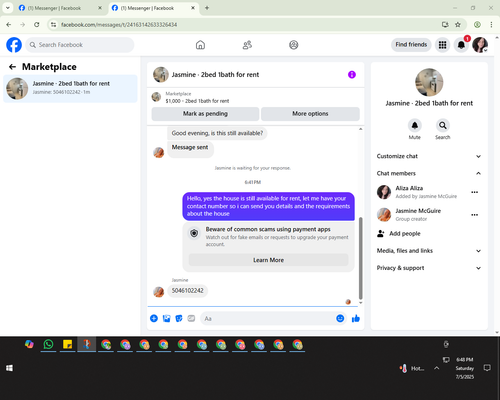Click Aliza Aliza member avatar

(x=384, y=192)
